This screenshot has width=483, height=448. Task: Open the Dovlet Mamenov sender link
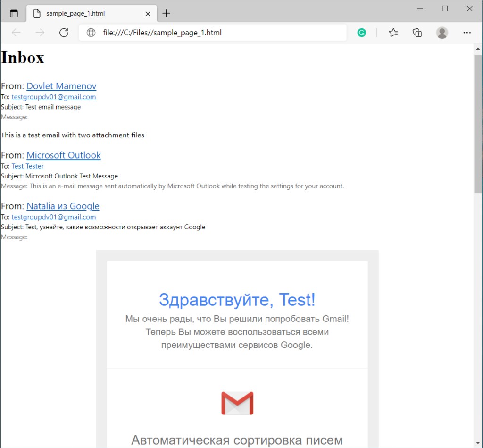tap(61, 86)
